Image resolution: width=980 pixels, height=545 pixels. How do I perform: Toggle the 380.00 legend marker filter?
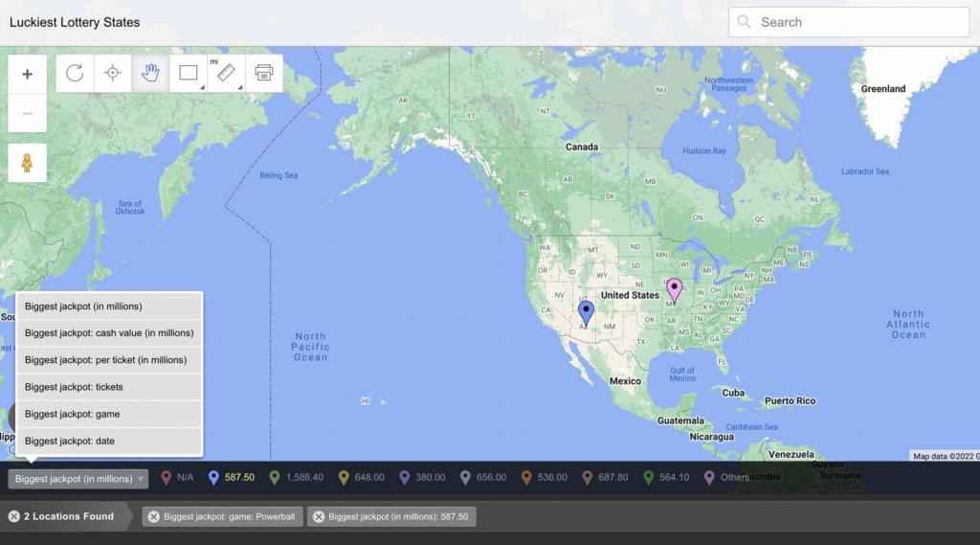(422, 477)
